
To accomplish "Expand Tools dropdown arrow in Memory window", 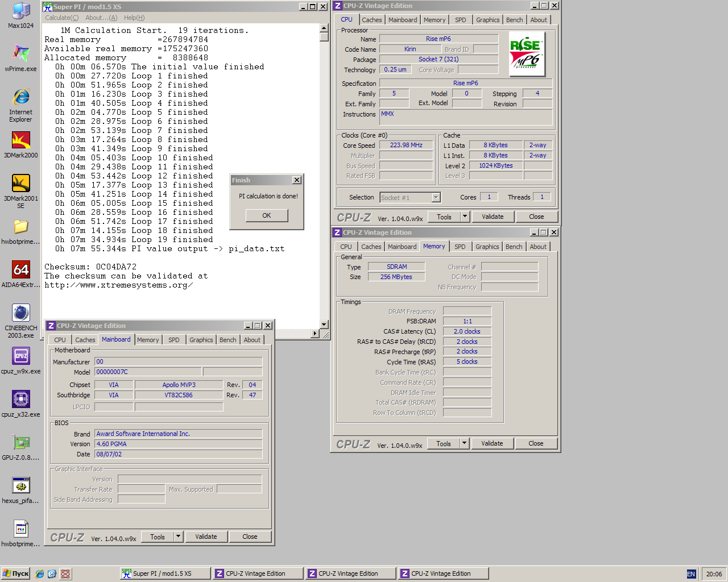I will (464, 443).
